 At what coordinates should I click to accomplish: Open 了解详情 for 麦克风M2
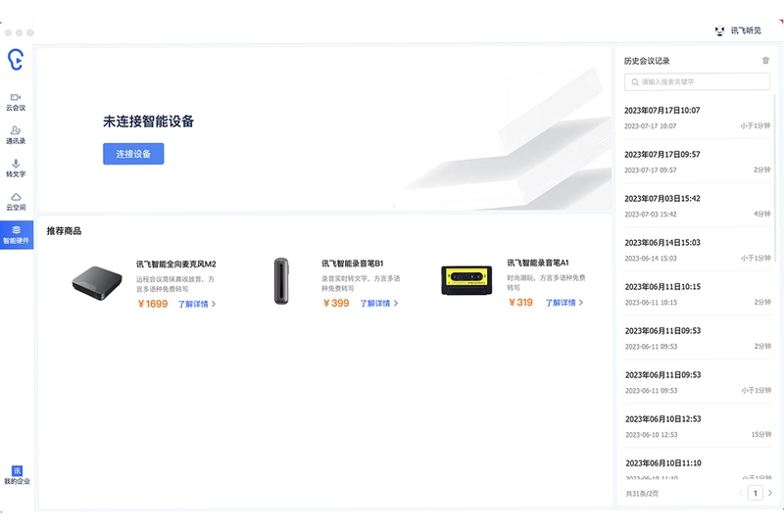pyautogui.click(x=197, y=304)
